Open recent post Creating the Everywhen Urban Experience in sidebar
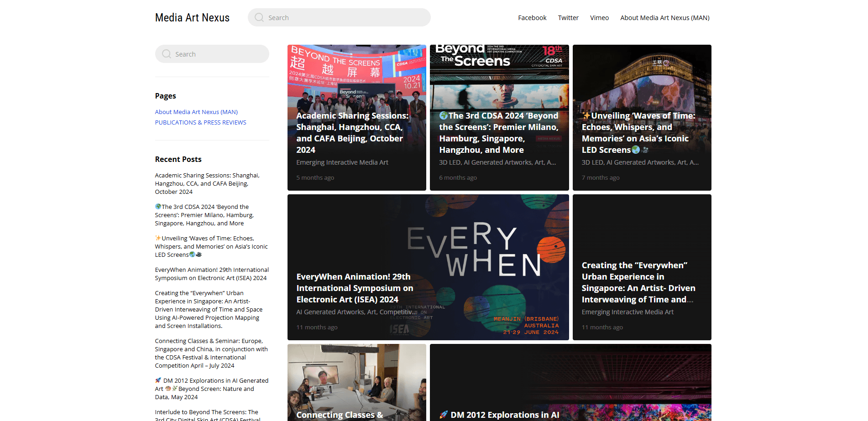868x421 pixels. pyautogui.click(x=209, y=309)
